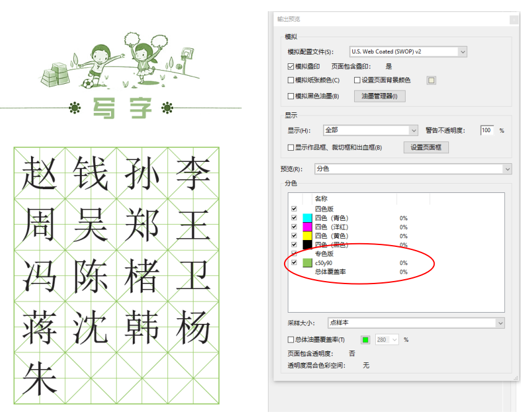
Task: Click the yellow 四色 (黄色) ink swatch
Action: click(x=307, y=236)
